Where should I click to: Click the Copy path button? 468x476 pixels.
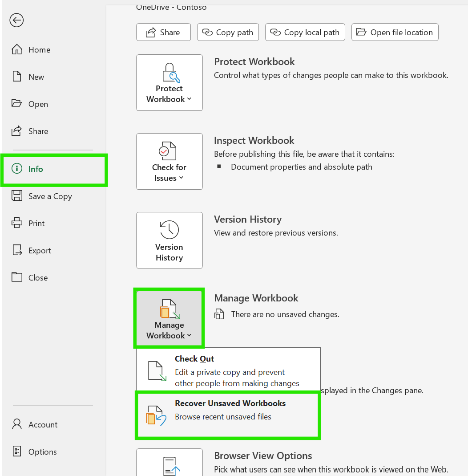228,32
